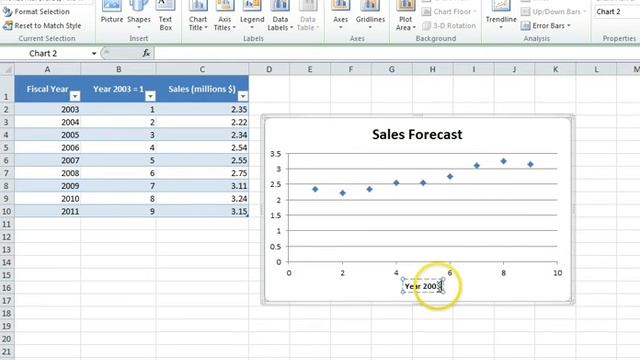Open the Legend options
This screenshot has width=640, height=360.
(x=252, y=15)
